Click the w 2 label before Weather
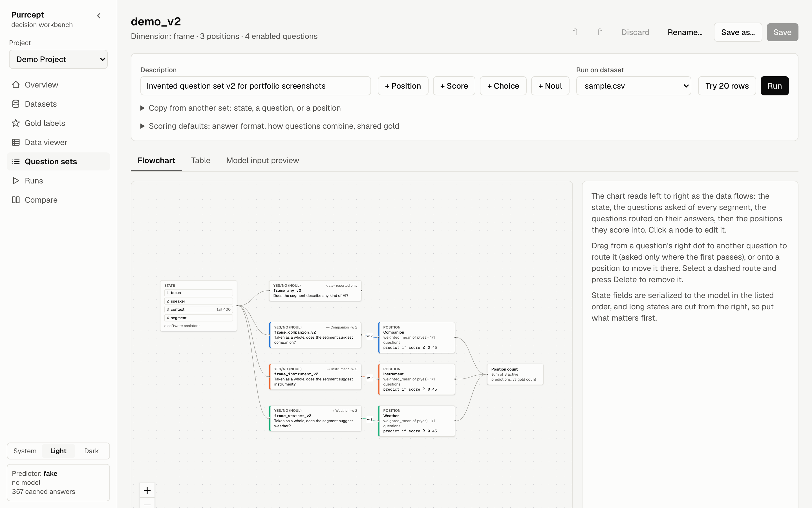This screenshot has width=812, height=508. (370, 419)
